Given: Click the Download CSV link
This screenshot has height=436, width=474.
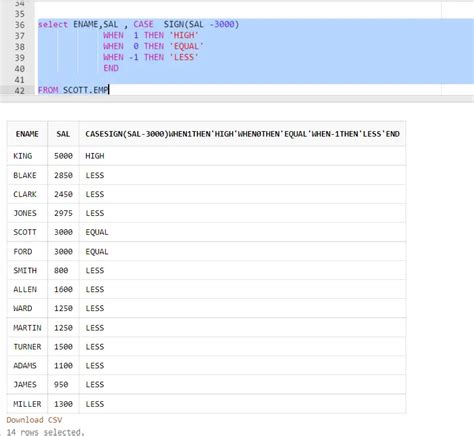Looking at the screenshot, I should click(x=34, y=420).
